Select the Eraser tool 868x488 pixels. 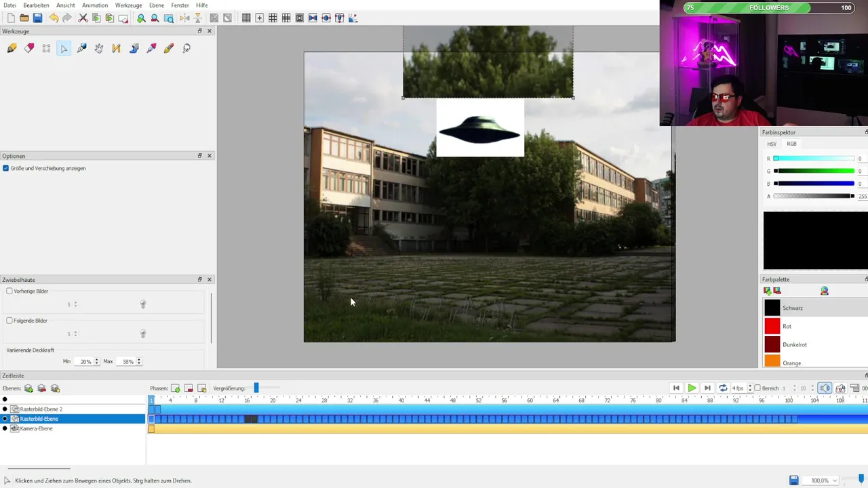(29, 48)
